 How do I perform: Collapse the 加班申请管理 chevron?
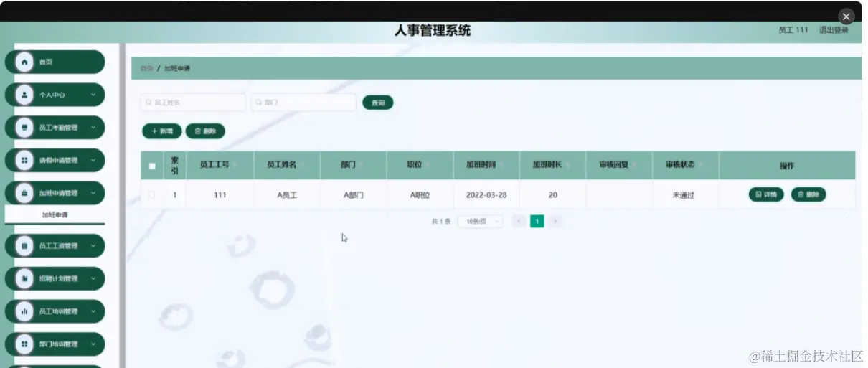(93, 193)
